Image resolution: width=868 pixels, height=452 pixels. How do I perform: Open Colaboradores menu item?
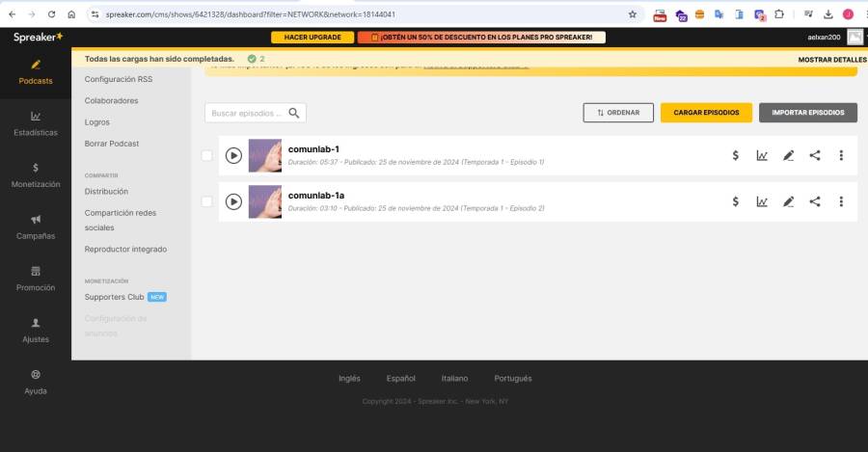tap(111, 100)
